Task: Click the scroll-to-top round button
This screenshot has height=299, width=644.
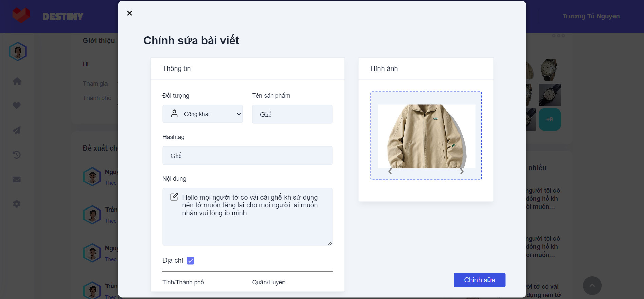Action: 592,285
